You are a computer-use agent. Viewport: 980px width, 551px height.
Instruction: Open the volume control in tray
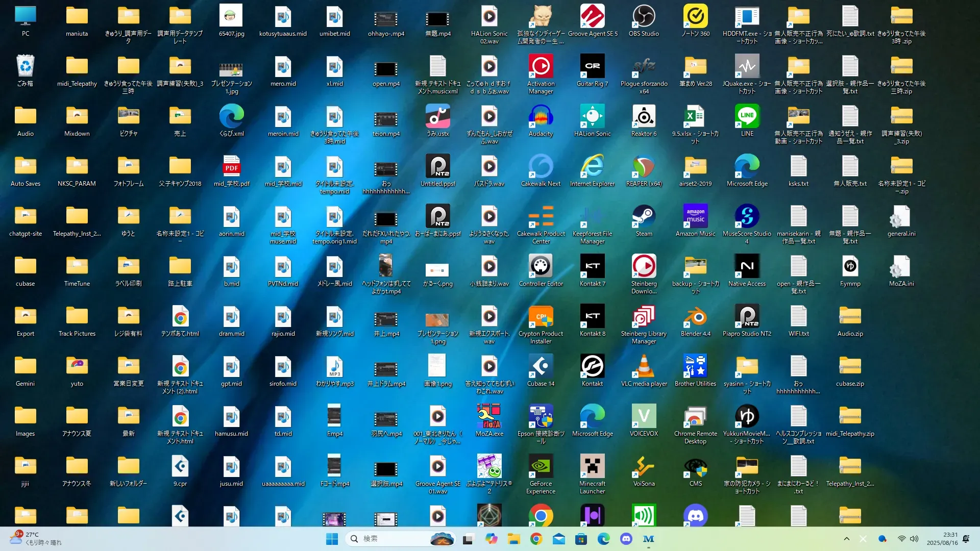914,539
